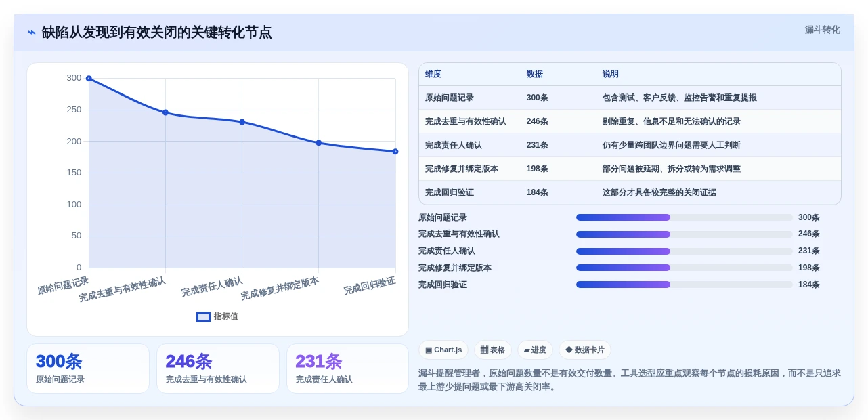The width and height of the screenshot is (868, 420).
Task: Click the 完成去重与有效性确认 table row label
Action: 466,121
